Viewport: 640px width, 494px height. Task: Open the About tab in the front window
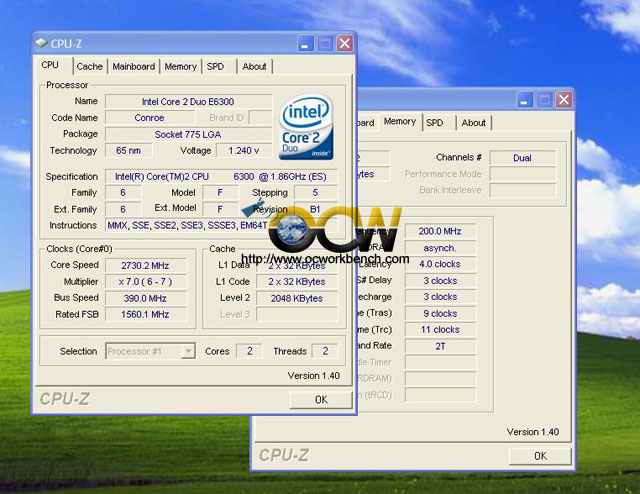[x=254, y=67]
